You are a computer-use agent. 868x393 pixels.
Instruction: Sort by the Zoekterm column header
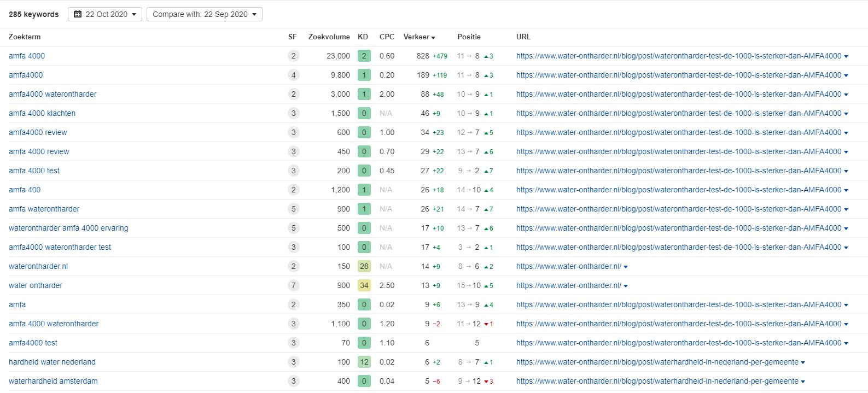tap(25, 37)
